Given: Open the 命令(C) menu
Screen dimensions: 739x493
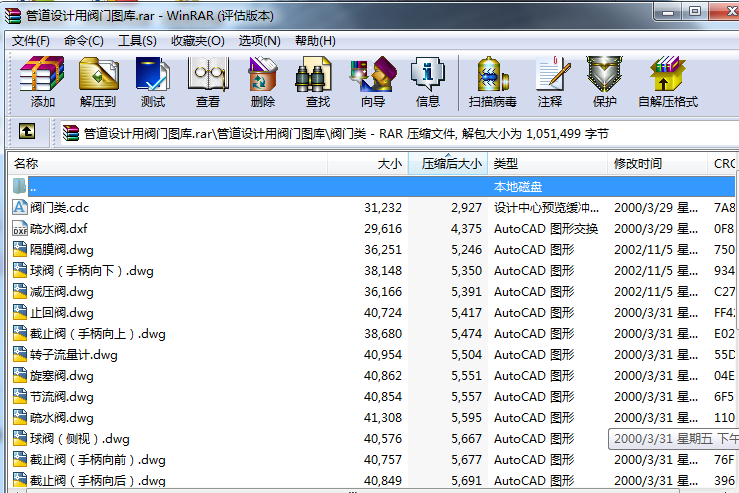Looking at the screenshot, I should pyautogui.click(x=84, y=41).
